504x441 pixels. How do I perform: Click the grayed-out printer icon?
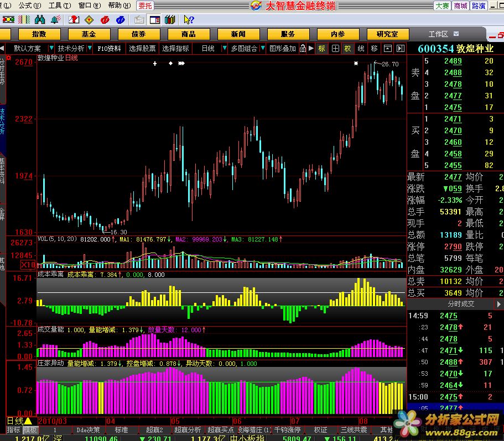pos(139,20)
